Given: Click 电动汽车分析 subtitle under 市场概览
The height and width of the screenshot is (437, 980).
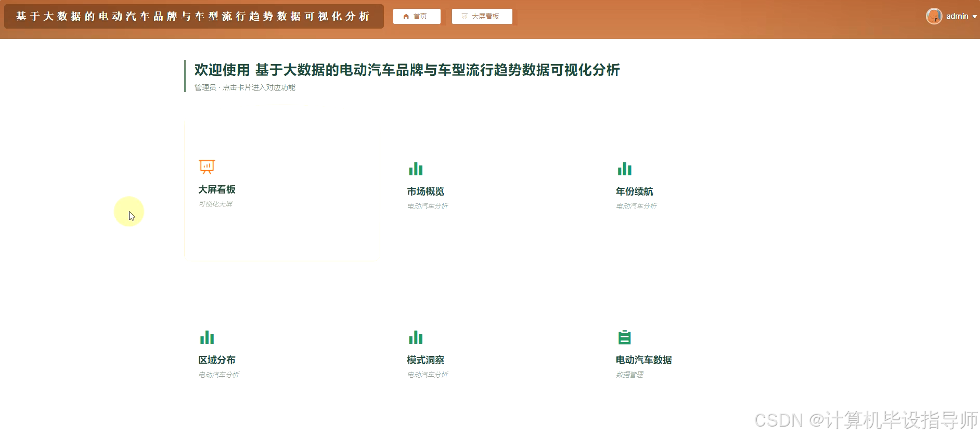Looking at the screenshot, I should 428,206.
